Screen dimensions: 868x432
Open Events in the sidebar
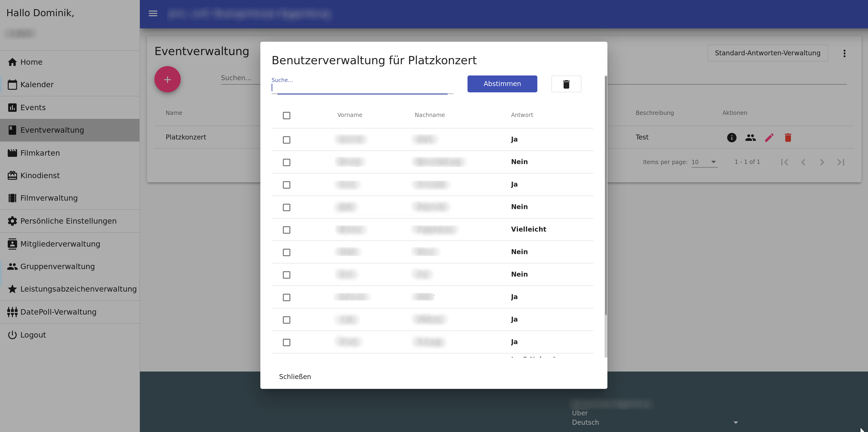(70, 108)
